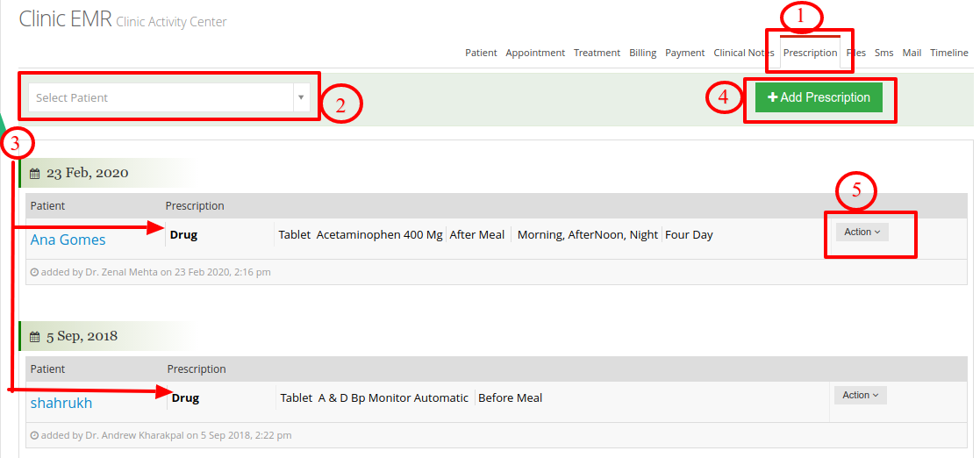The image size is (980, 458).
Task: Open the Payment tab
Action: [685, 54]
